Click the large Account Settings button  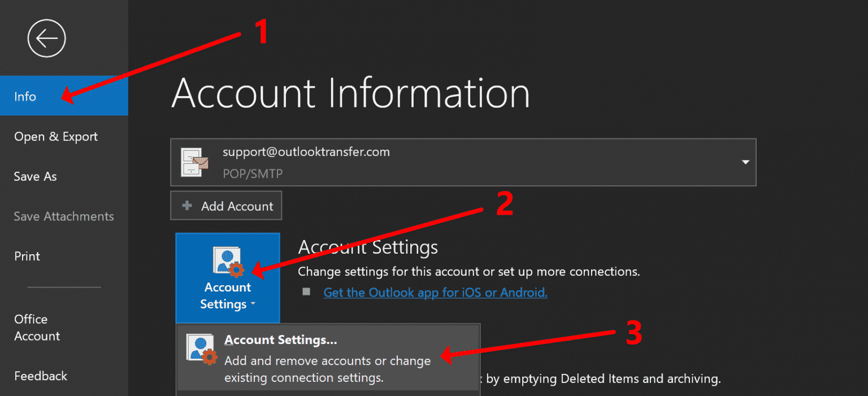(227, 278)
